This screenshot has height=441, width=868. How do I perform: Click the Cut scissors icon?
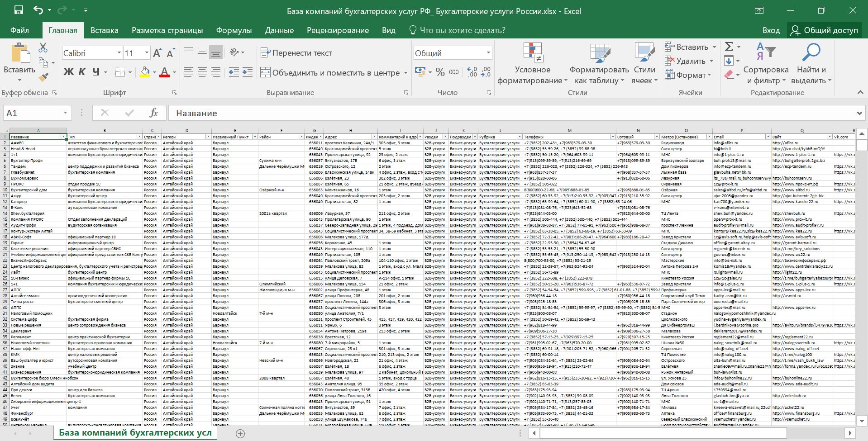pyautogui.click(x=43, y=47)
